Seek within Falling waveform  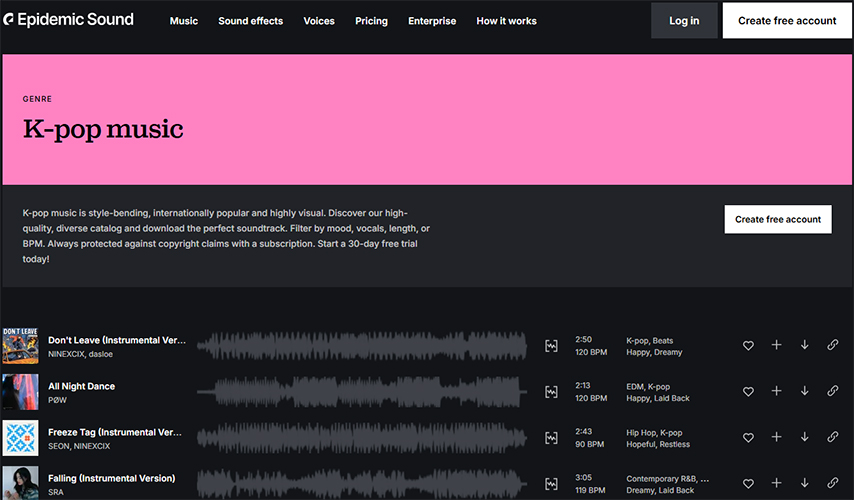[362, 483]
